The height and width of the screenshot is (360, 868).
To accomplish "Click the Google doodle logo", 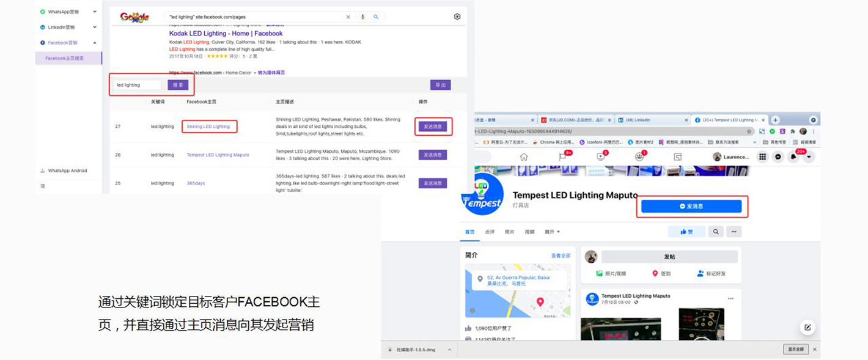I will [x=134, y=17].
